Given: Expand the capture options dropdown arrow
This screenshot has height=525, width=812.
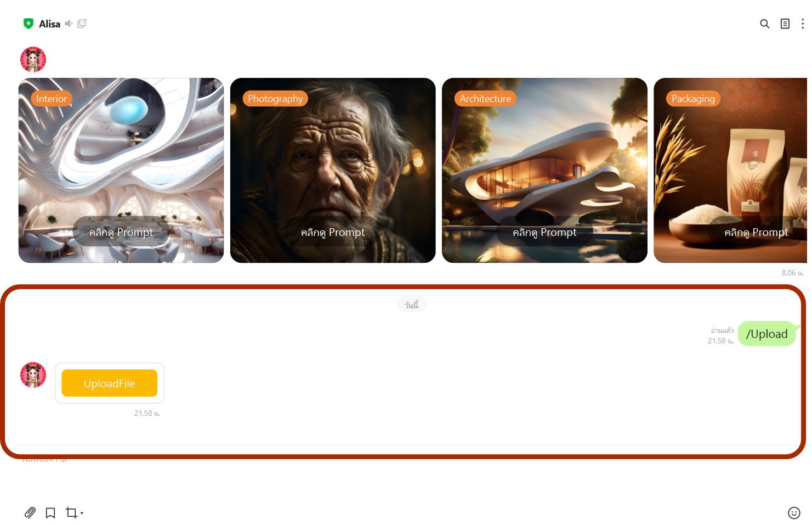Looking at the screenshot, I should tap(82, 513).
